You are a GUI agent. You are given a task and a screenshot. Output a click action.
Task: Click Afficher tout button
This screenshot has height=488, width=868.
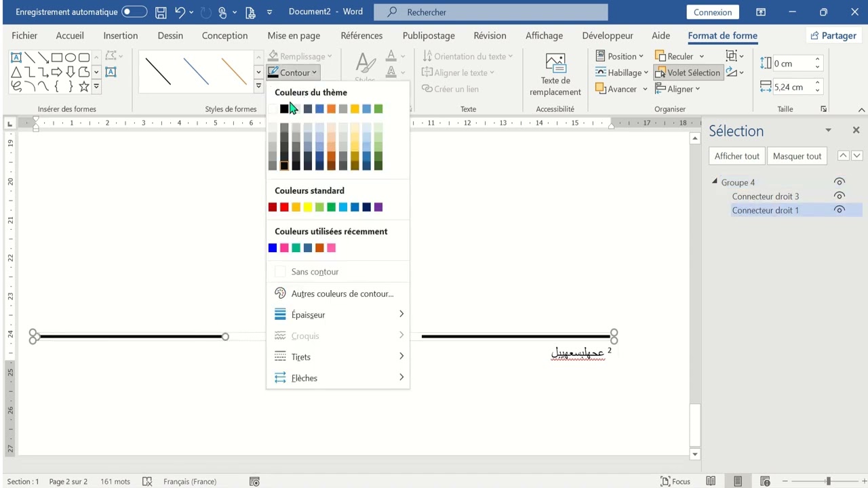(x=737, y=156)
